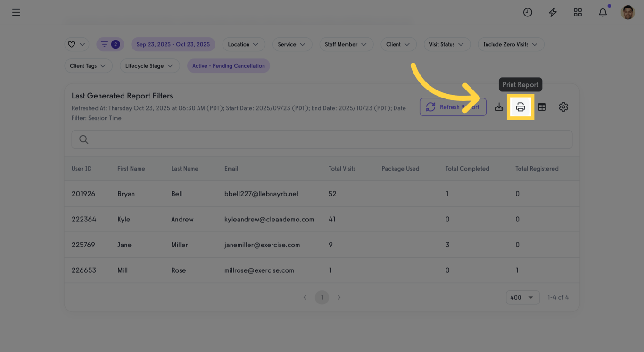The image size is (644, 352).
Task: Click the report search field
Action: pos(322,139)
